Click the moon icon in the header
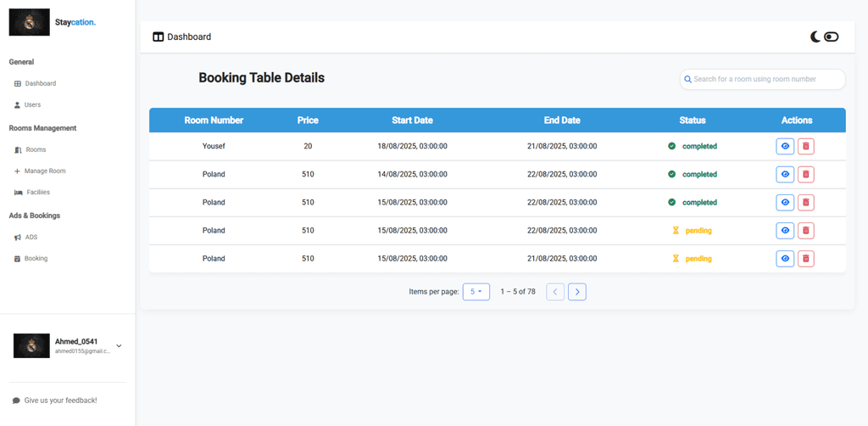Viewport: 868px width, 426px height. point(815,36)
